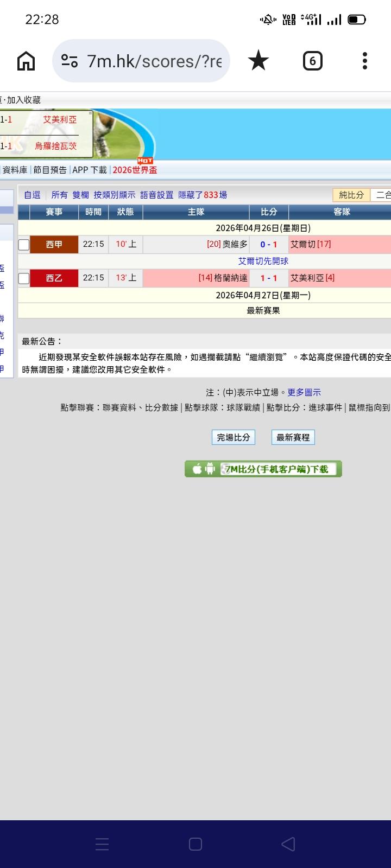Screen dimensions: 391x868
Task: Click the 客隊 column header
Action: point(342,212)
